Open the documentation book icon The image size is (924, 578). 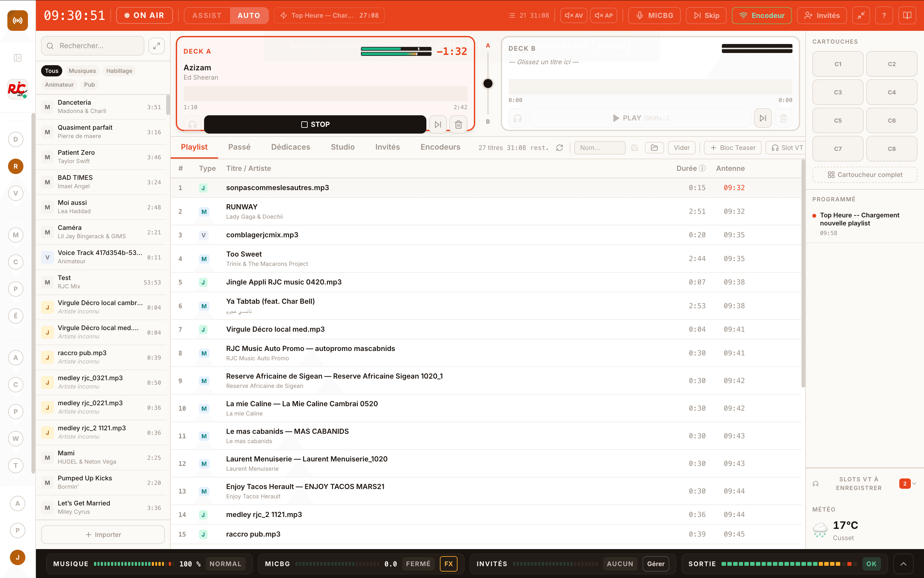point(907,16)
